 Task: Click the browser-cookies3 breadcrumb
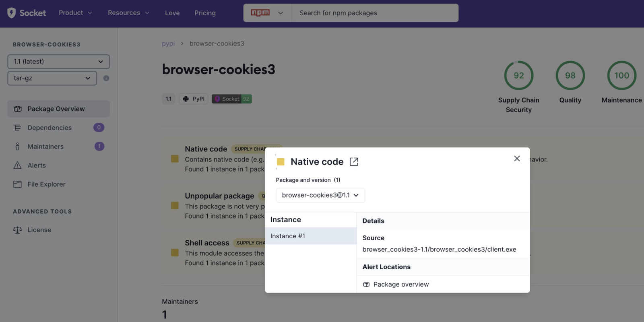[x=217, y=43]
